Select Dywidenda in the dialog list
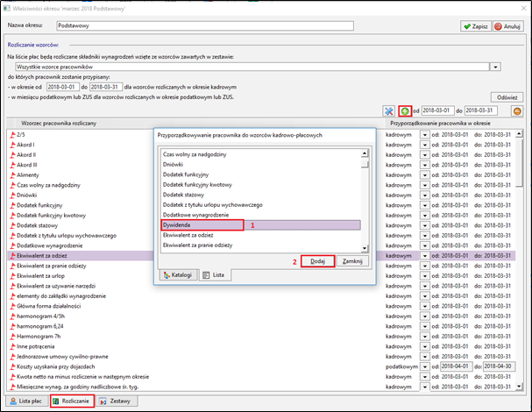This screenshot has width=532, height=412. pos(260,225)
